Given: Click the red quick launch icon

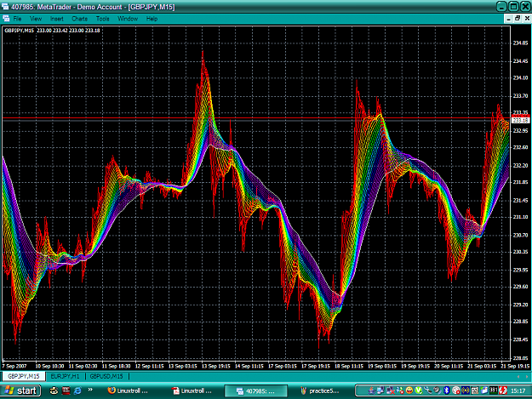Looking at the screenshot, I should tap(66, 390).
